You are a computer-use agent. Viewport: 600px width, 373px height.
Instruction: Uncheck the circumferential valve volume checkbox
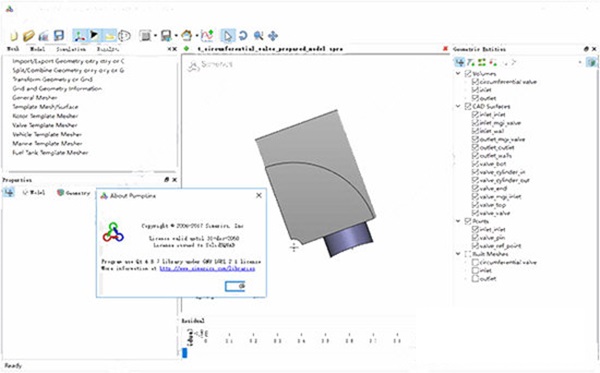[475, 81]
